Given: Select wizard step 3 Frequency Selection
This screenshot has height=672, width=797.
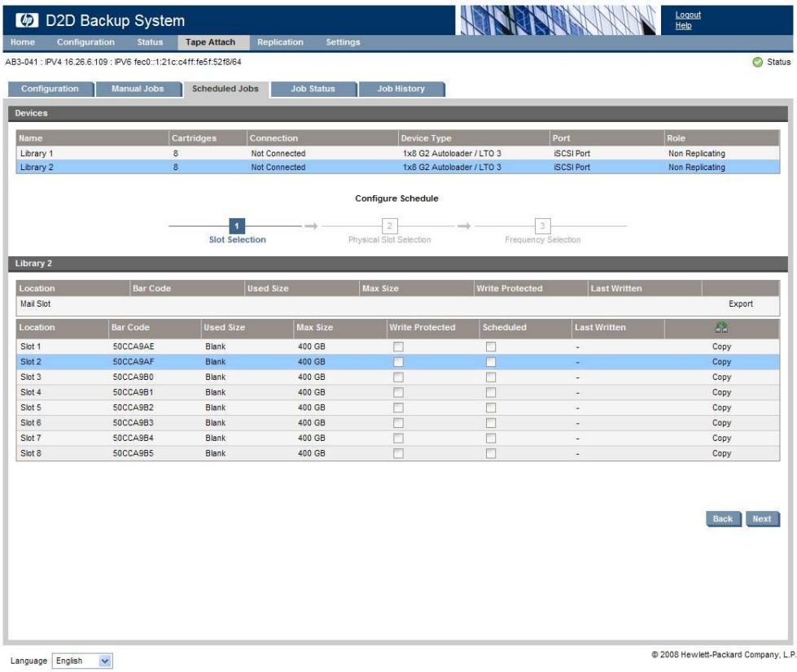Looking at the screenshot, I should click(x=542, y=226).
